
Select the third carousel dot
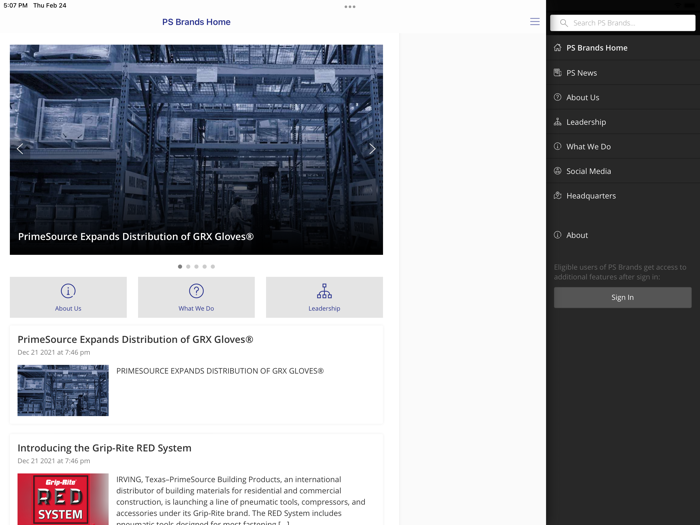click(x=196, y=267)
